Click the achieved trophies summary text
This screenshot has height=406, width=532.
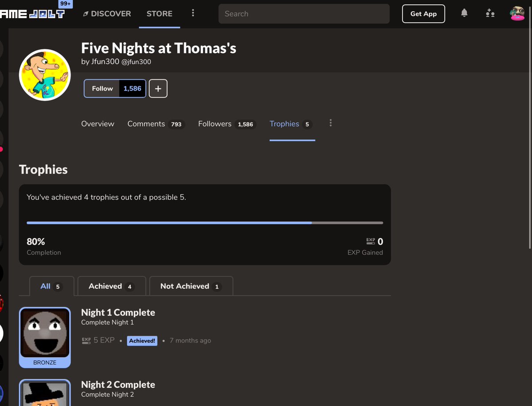tap(106, 197)
